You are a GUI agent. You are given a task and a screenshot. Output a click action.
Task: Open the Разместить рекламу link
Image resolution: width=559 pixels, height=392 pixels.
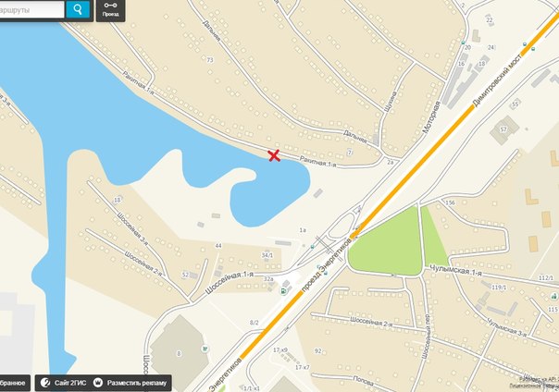tap(137, 383)
